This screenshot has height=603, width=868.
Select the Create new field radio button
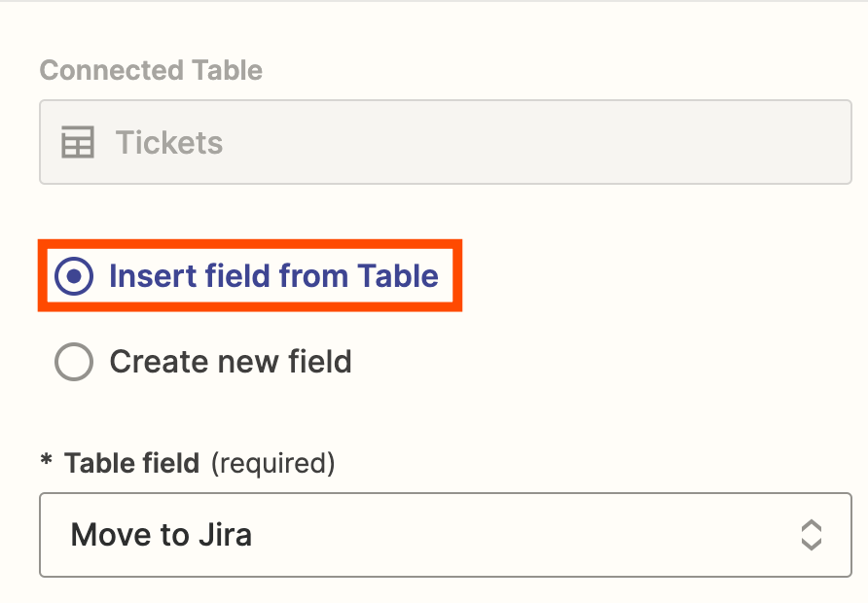pyautogui.click(x=74, y=362)
